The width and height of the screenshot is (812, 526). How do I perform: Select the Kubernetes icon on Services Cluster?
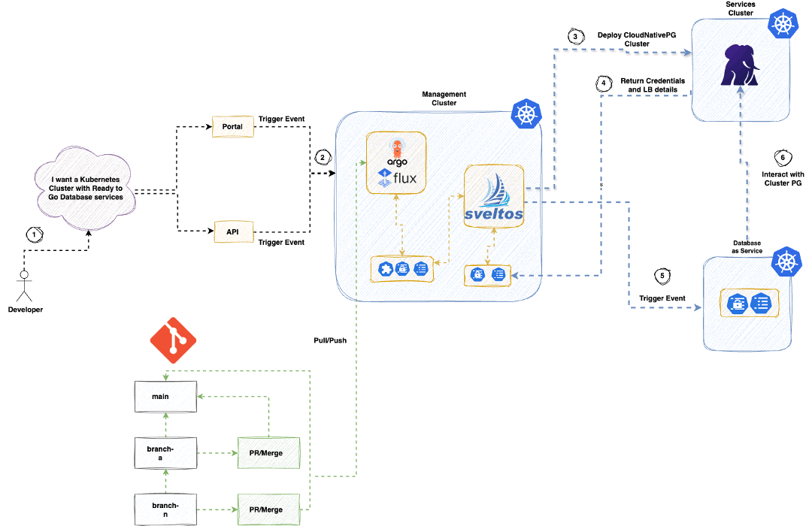coord(783,24)
